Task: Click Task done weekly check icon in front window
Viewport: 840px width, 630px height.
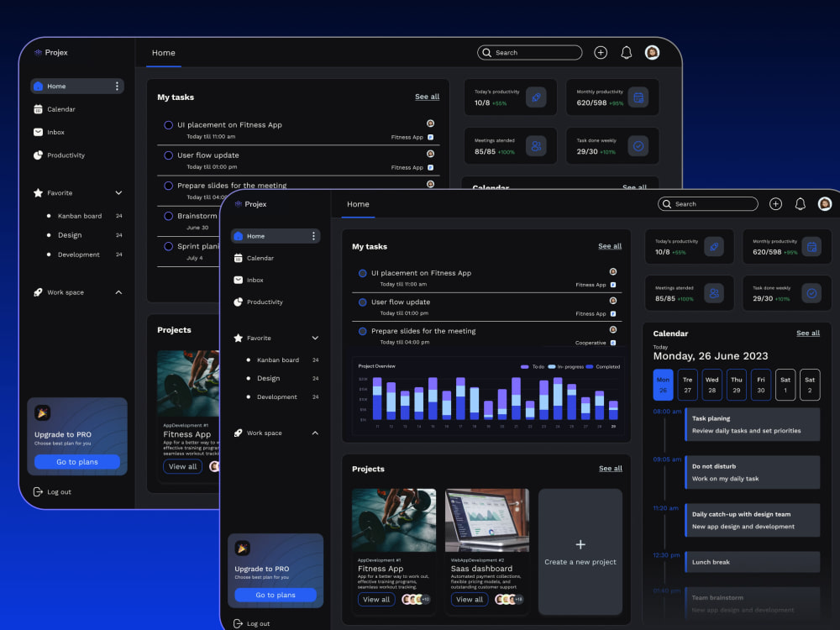Action: point(811,293)
